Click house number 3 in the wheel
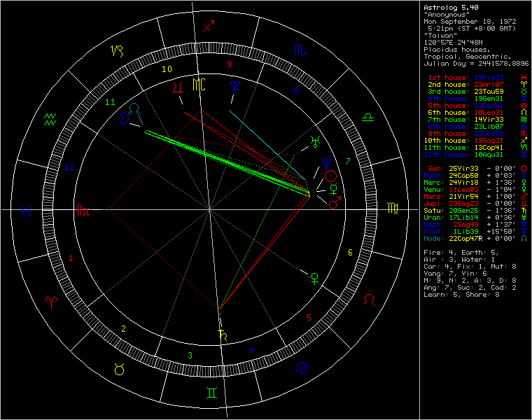This screenshot has width=532, height=420. (x=190, y=355)
